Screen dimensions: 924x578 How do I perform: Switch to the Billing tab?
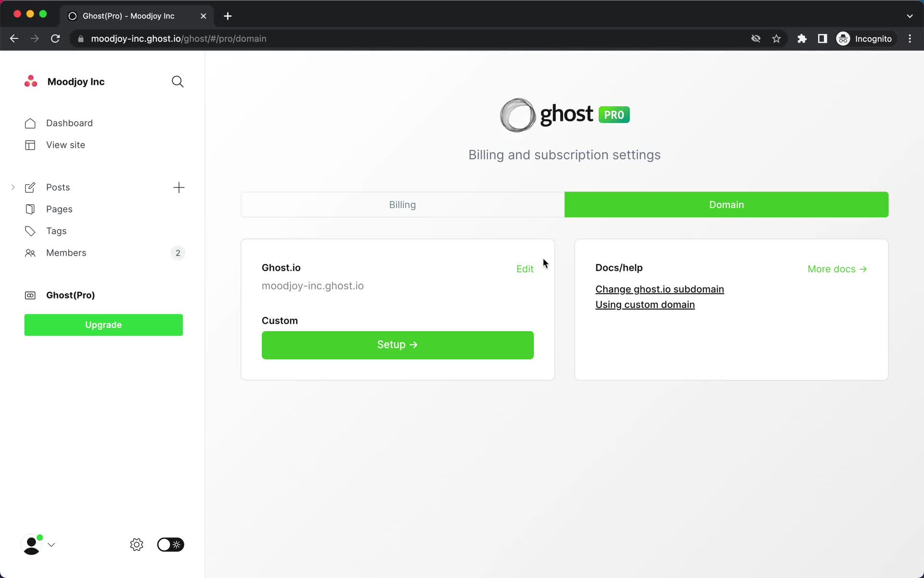point(402,204)
